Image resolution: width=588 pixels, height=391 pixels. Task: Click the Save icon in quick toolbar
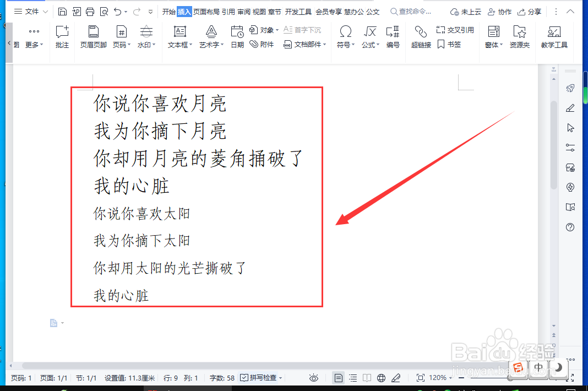tap(63, 12)
